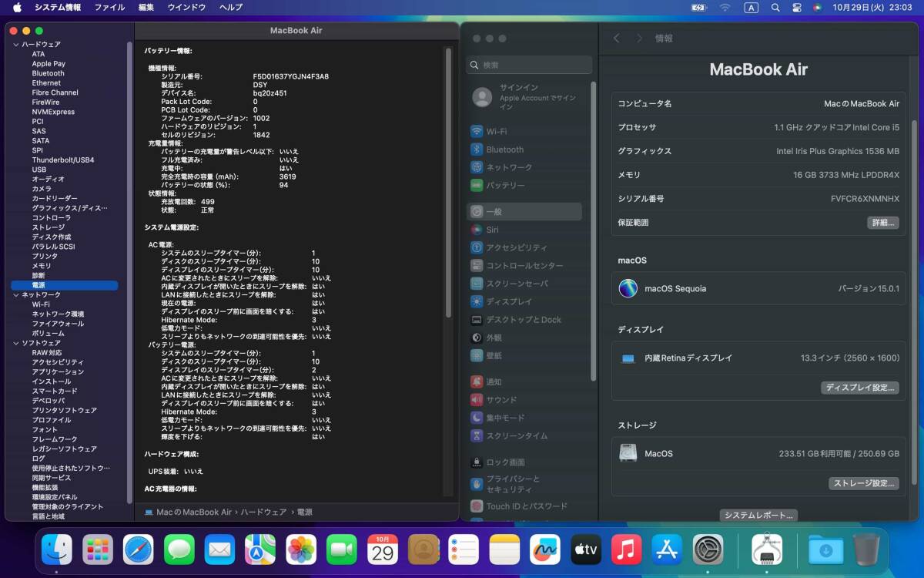Click the システムレポート... button

[758, 515]
